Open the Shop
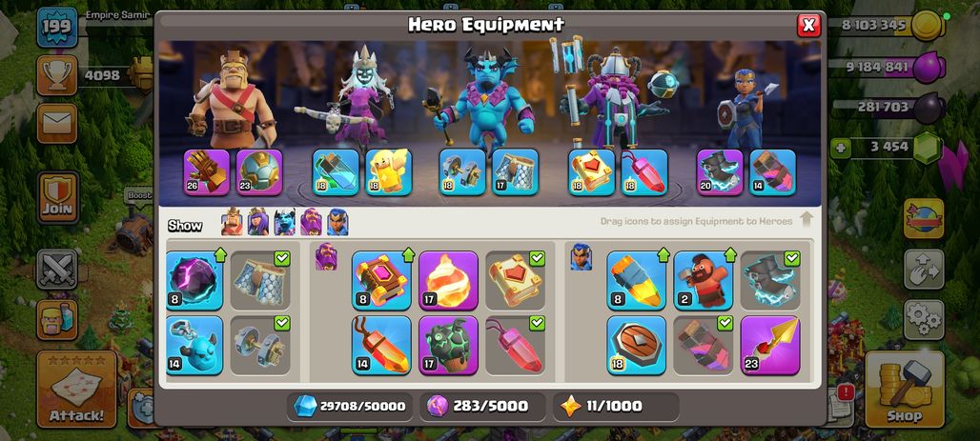 905,390
